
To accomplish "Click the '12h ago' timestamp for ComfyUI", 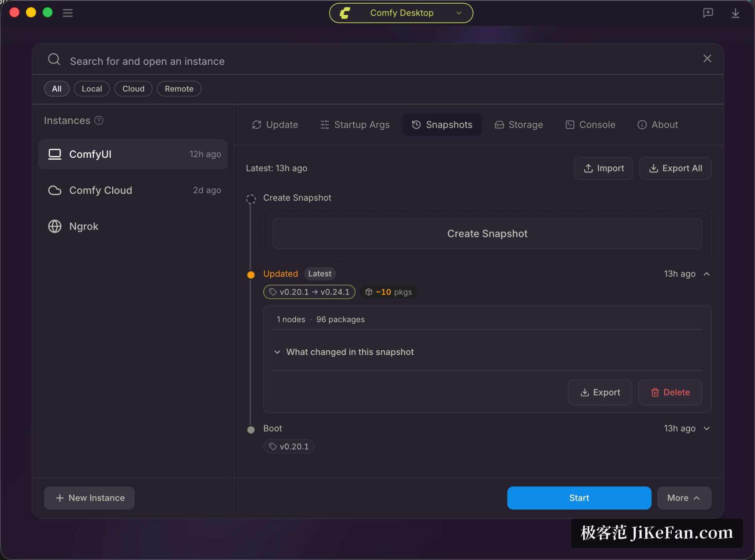I will 205,154.
